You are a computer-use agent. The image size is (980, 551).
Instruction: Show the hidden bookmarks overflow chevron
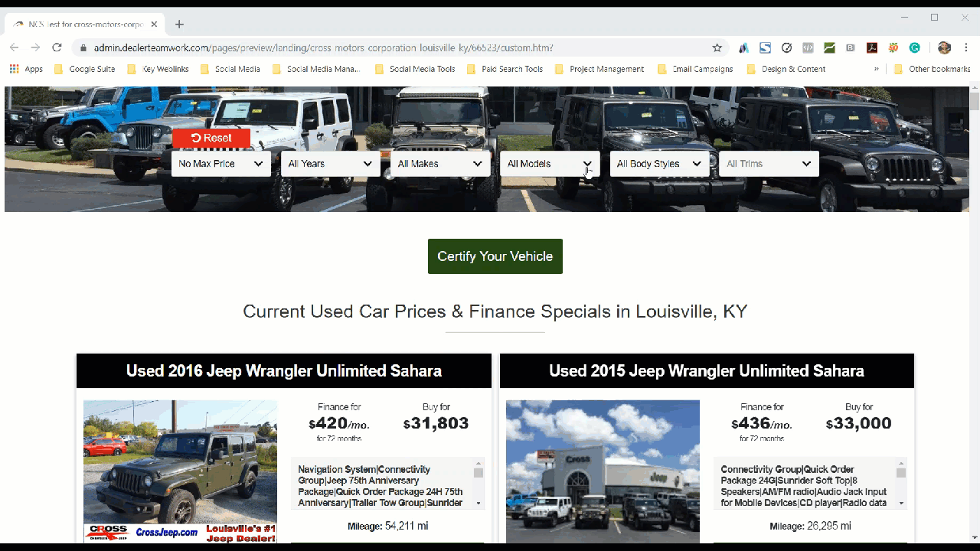pos(876,69)
